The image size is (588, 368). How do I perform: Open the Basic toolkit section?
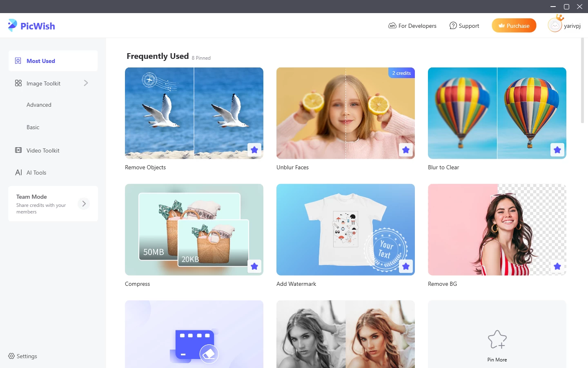click(33, 127)
